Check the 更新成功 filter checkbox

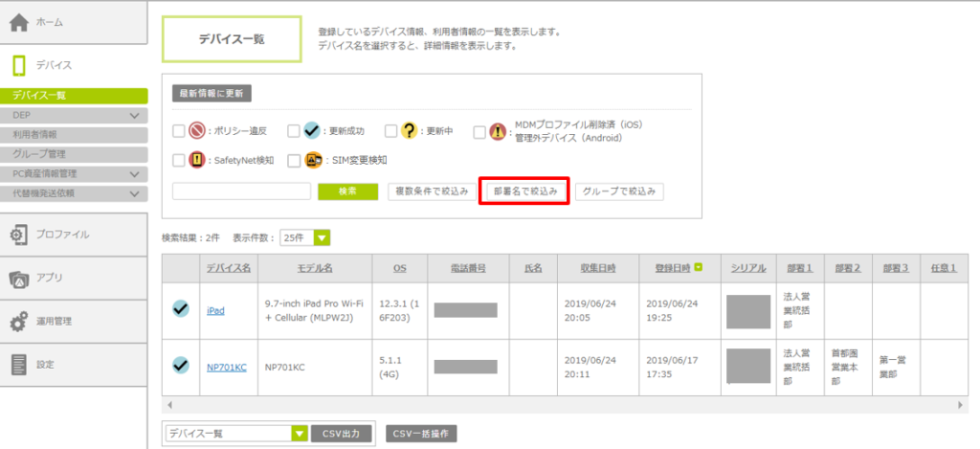(292, 131)
